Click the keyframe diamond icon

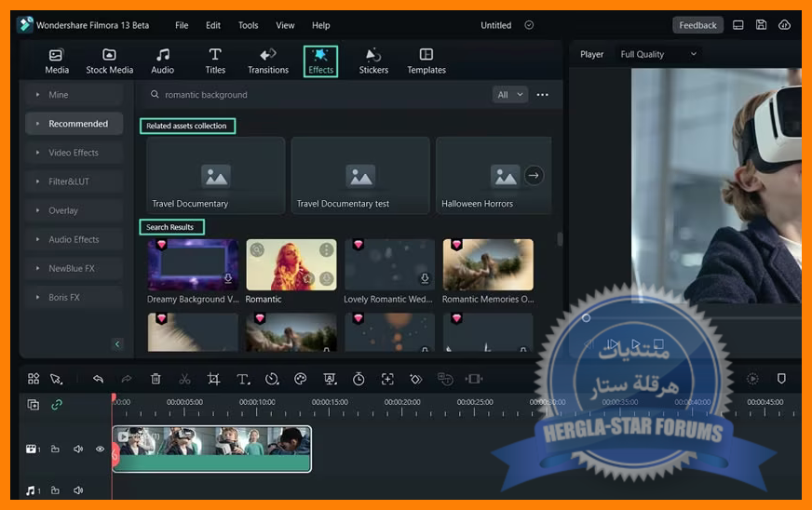[416, 379]
